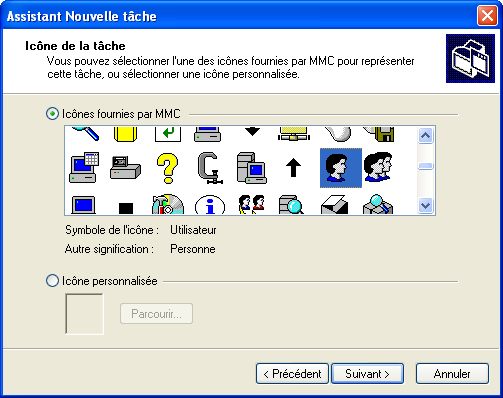Click the highlighted single user head icon
This screenshot has height=398, width=503.
tap(341, 168)
